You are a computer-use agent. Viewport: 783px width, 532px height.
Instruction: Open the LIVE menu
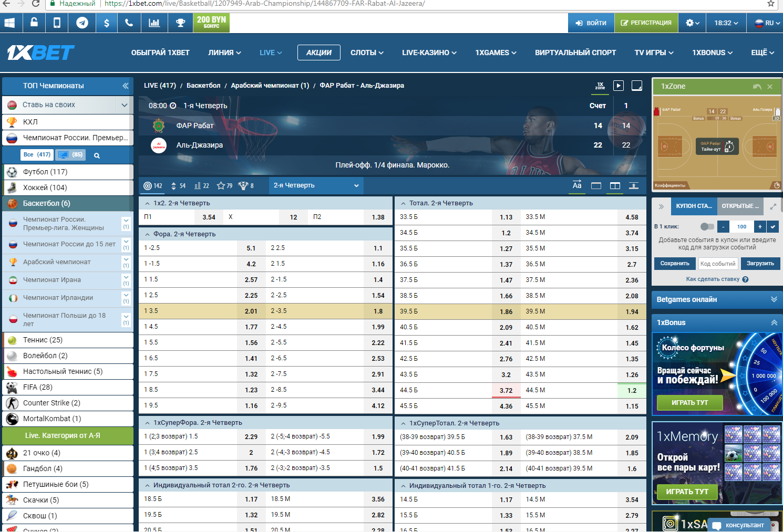click(271, 53)
